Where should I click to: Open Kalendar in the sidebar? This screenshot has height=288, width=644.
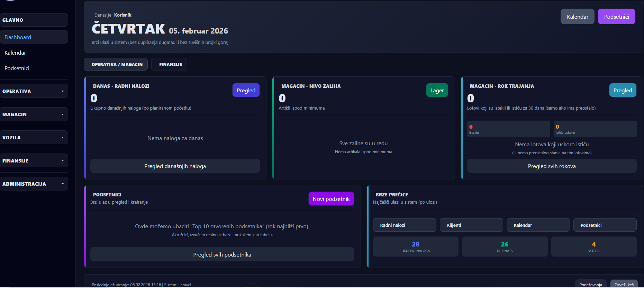(x=34, y=53)
